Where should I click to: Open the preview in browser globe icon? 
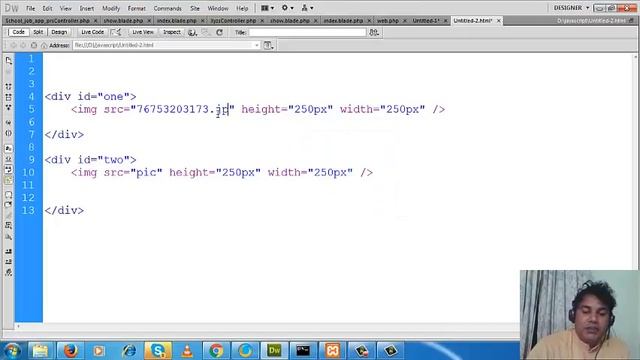192,32
